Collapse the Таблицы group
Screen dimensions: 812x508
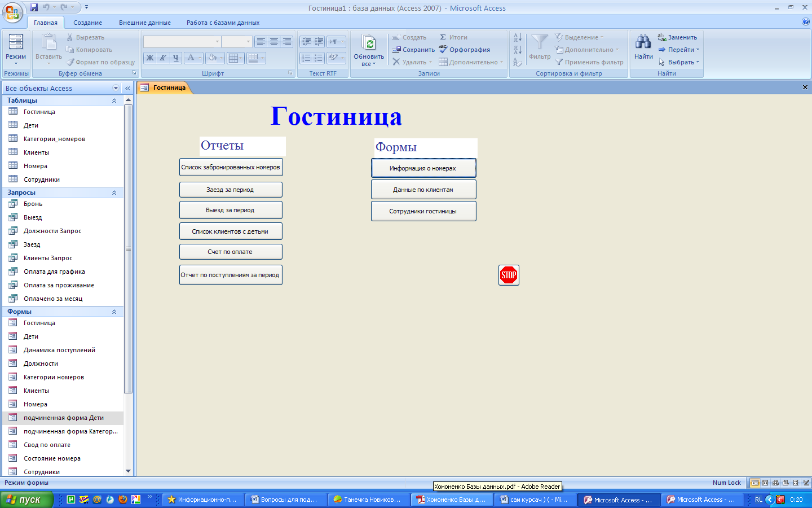coord(114,100)
